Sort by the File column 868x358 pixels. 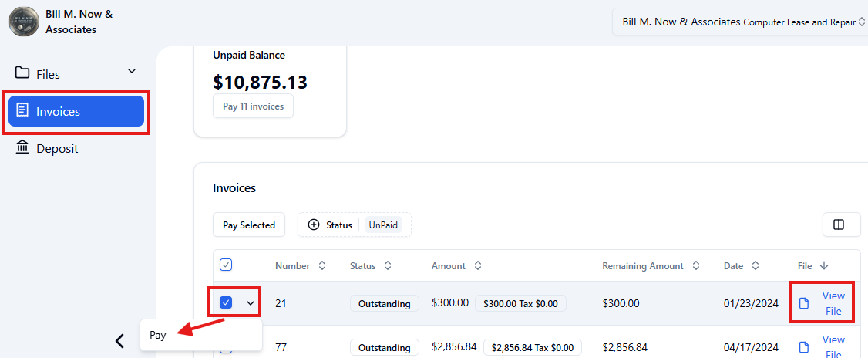[x=813, y=266]
